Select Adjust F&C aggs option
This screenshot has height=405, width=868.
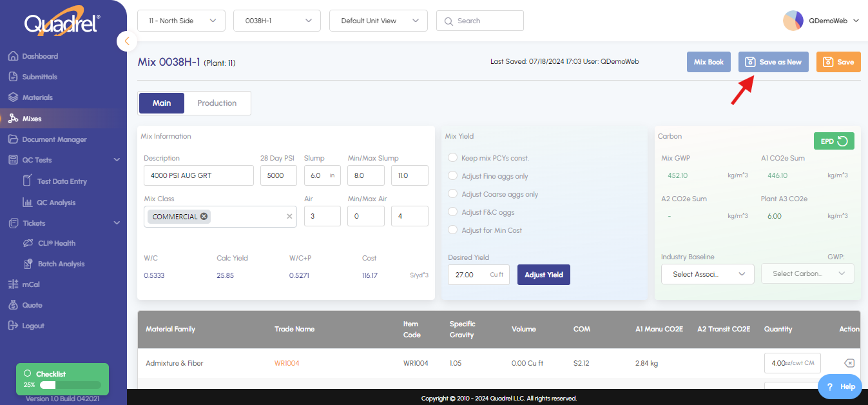pos(453,212)
